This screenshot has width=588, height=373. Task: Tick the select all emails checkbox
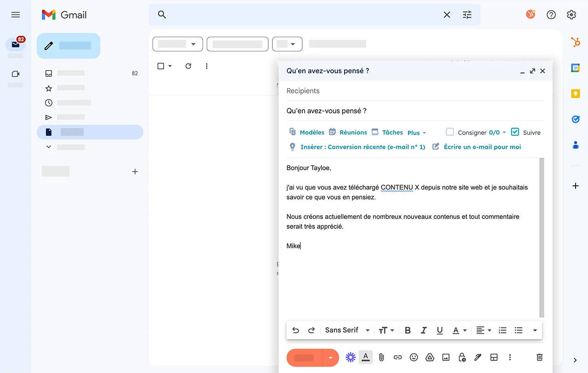coord(161,66)
